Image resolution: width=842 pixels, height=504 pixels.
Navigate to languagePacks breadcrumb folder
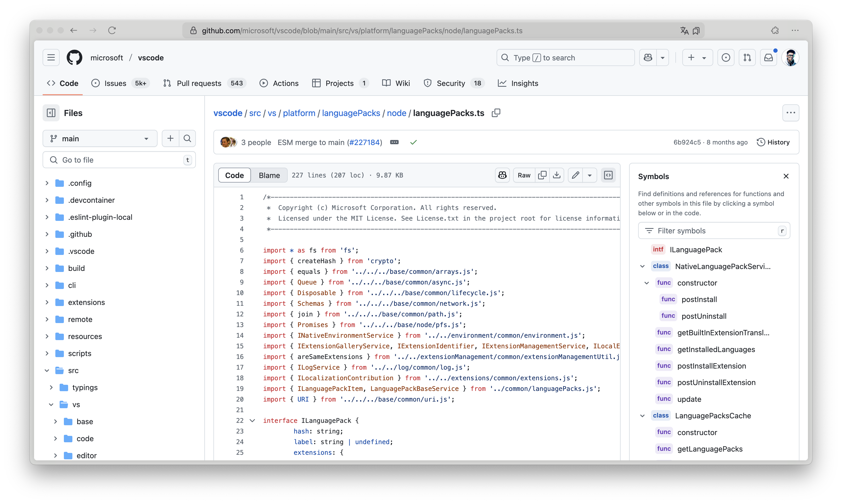click(351, 113)
